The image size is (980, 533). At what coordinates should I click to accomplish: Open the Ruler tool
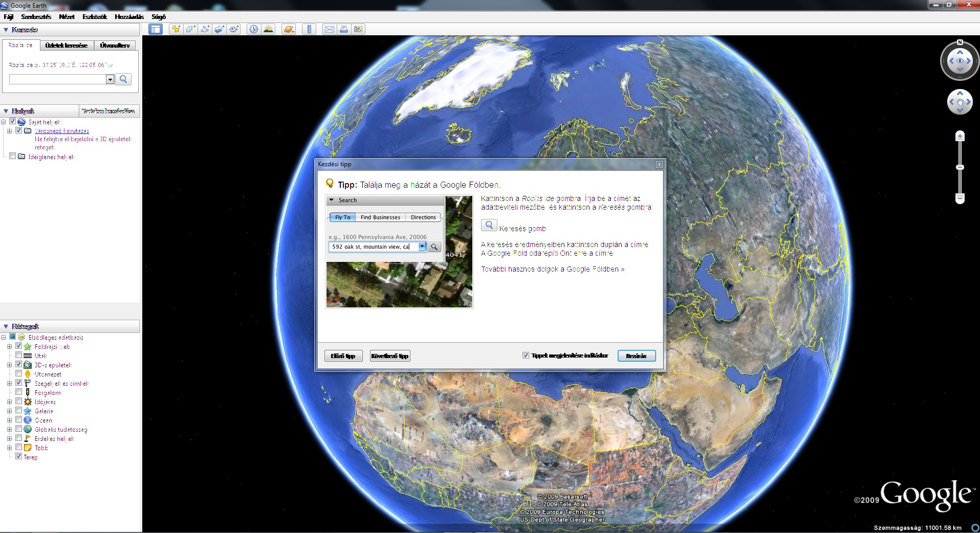click(x=309, y=29)
